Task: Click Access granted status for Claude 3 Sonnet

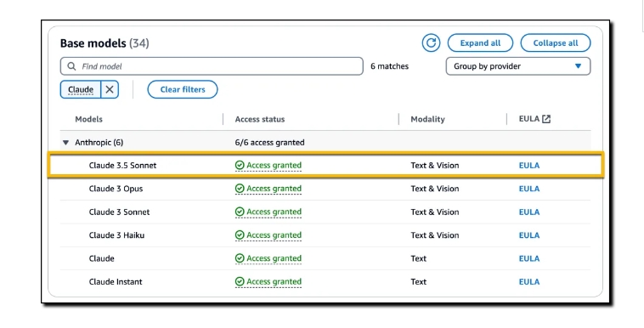Action: click(x=274, y=212)
